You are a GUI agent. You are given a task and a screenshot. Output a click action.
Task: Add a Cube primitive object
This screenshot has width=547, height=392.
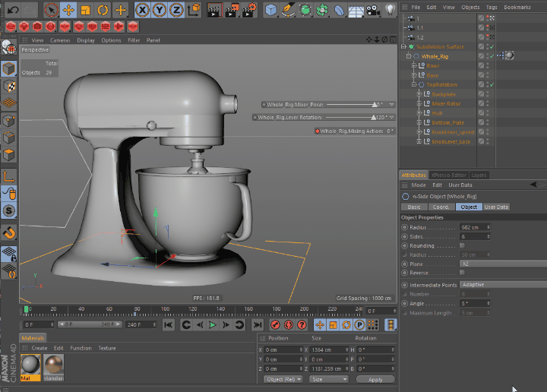[271, 10]
